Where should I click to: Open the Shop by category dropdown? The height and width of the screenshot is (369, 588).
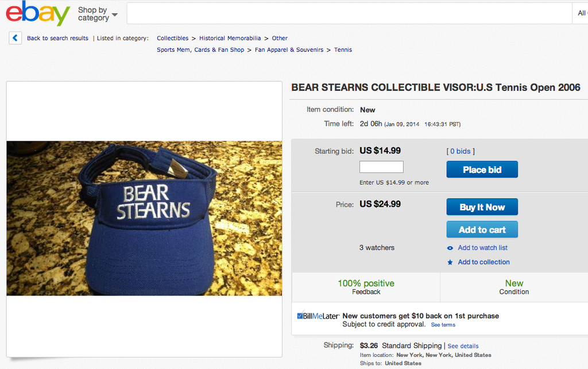coord(98,14)
